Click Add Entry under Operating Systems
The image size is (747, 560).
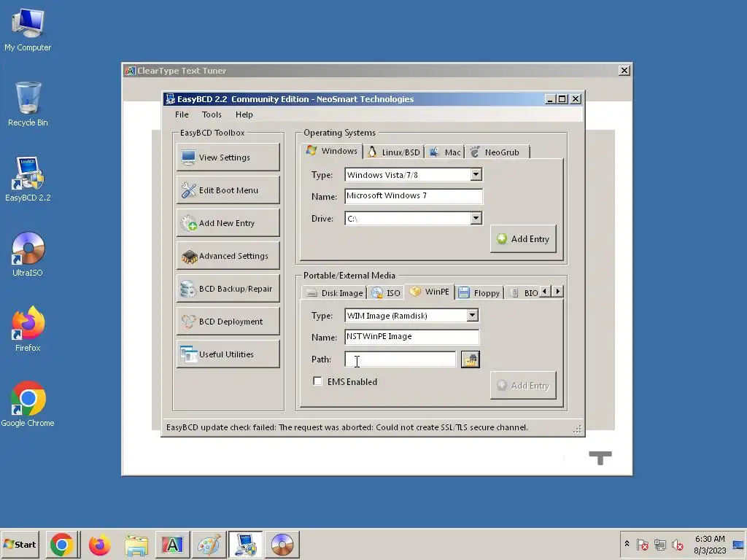click(x=523, y=239)
